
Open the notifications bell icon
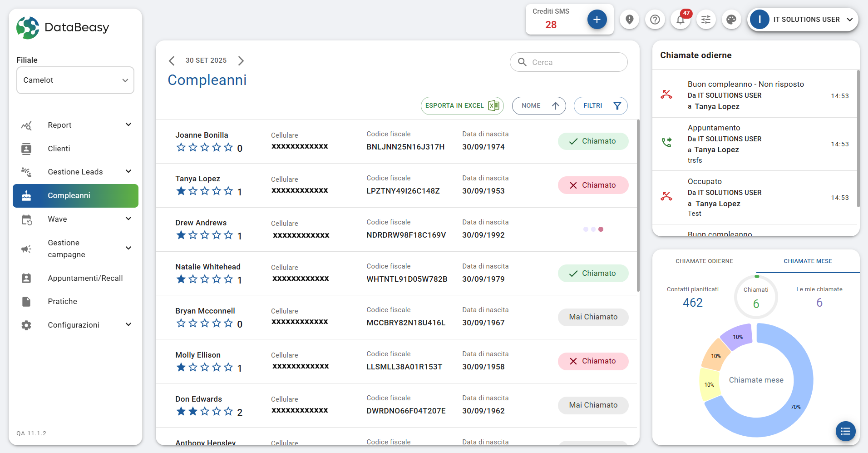(680, 20)
